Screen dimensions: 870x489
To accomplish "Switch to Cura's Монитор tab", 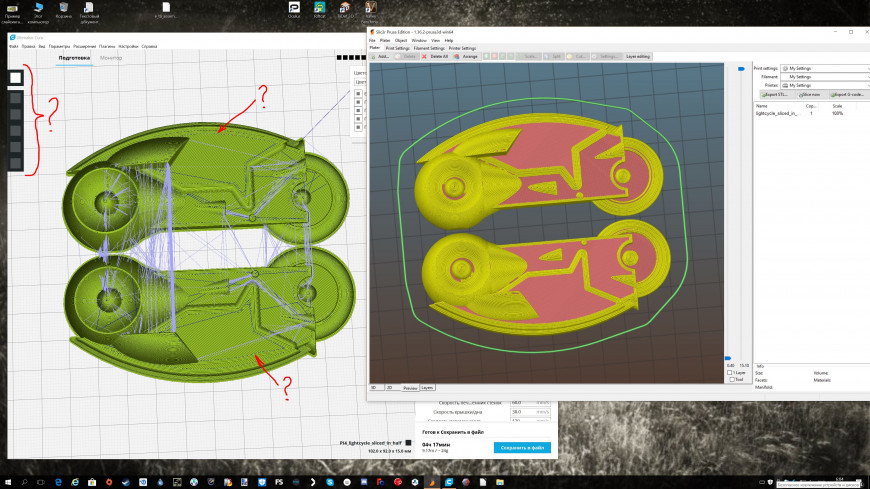I will (111, 58).
